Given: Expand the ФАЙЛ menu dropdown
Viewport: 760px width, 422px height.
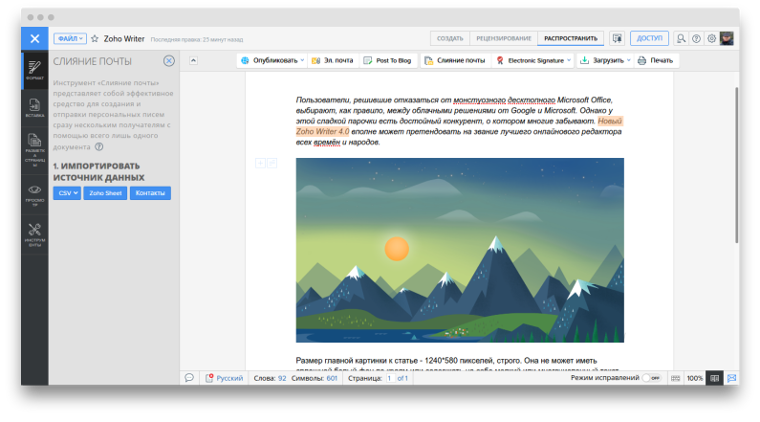Looking at the screenshot, I should (x=70, y=38).
